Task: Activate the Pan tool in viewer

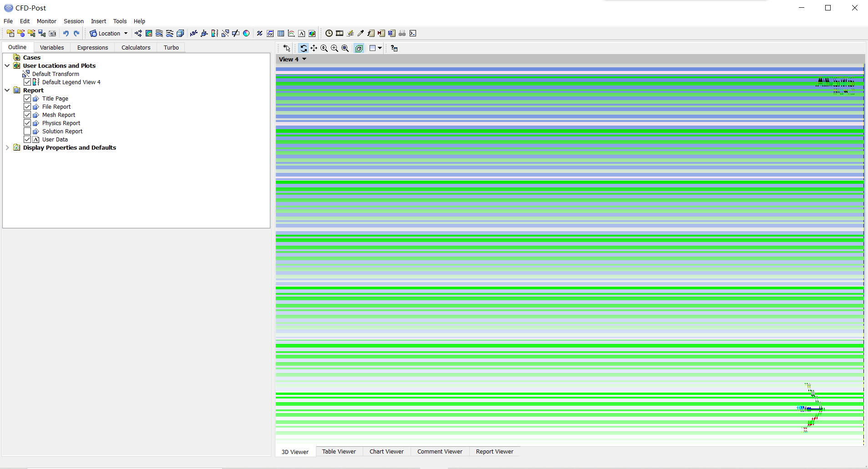Action: click(314, 48)
